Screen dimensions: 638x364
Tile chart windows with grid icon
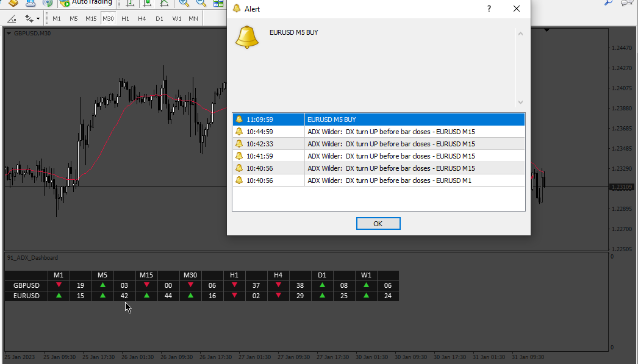point(218,3)
